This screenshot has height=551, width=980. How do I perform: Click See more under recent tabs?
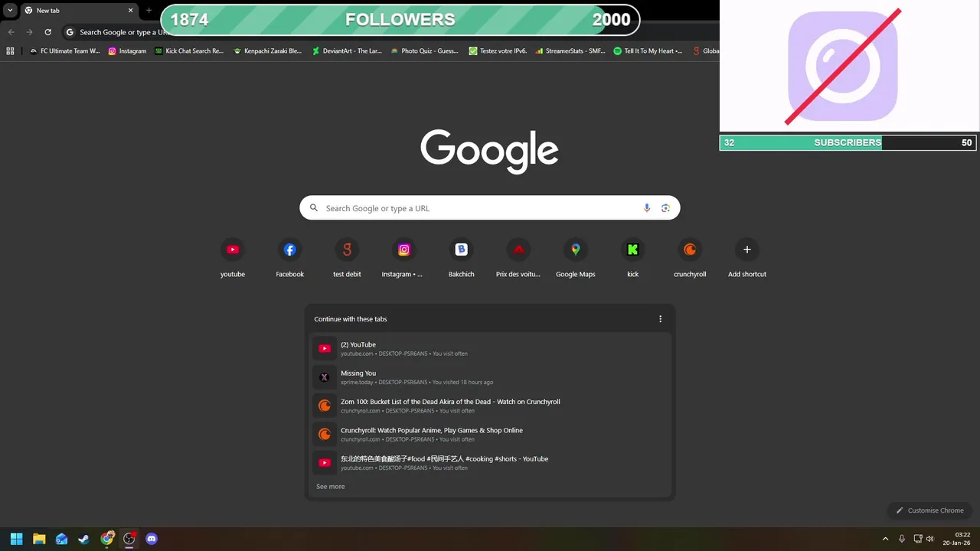(x=331, y=487)
